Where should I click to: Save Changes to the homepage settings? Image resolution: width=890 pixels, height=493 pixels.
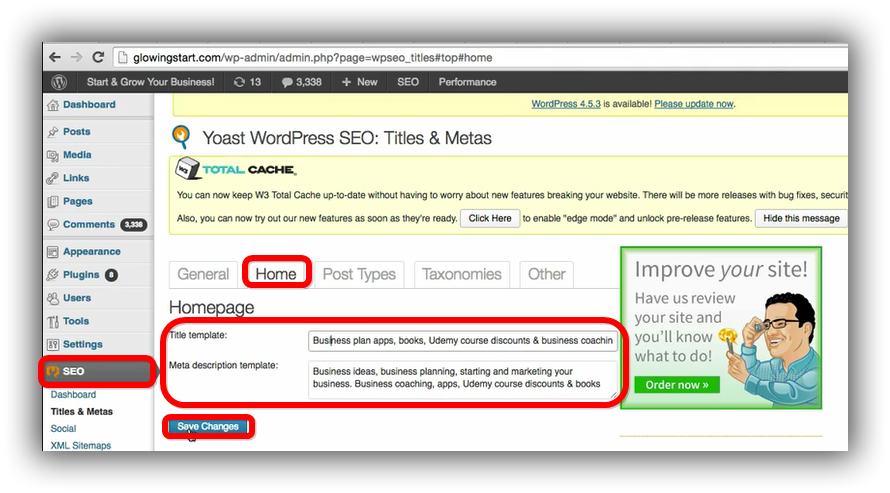(x=208, y=427)
